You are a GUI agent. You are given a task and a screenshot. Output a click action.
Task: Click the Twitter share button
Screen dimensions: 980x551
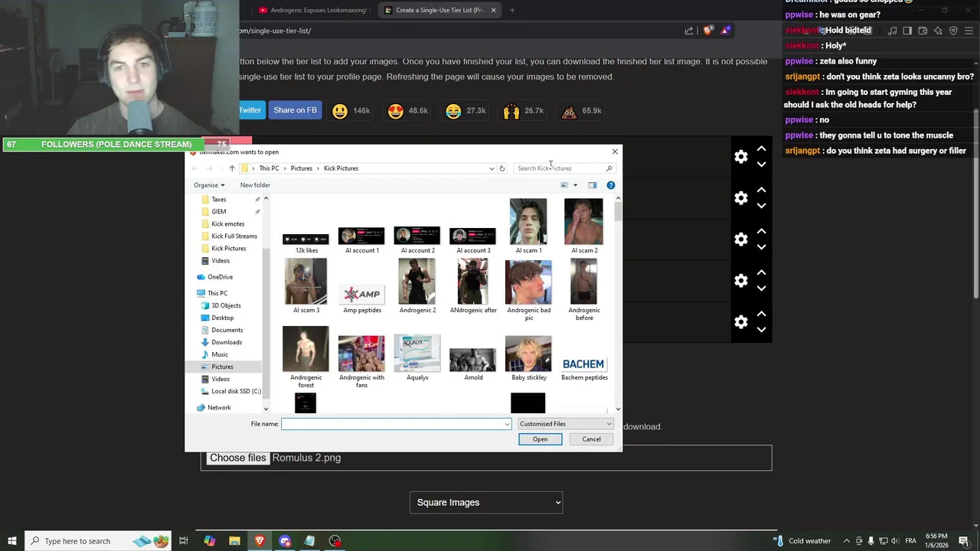pyautogui.click(x=250, y=110)
